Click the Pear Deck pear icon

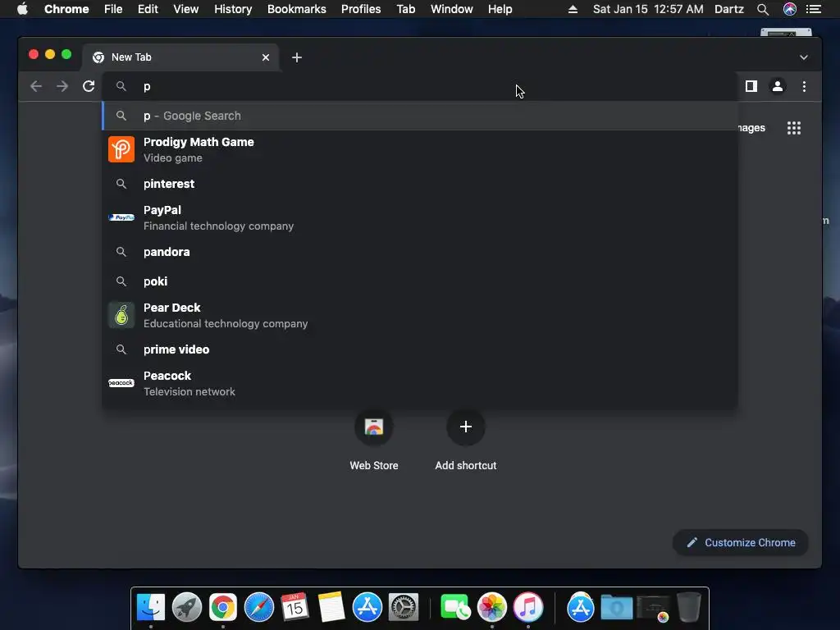tap(121, 315)
